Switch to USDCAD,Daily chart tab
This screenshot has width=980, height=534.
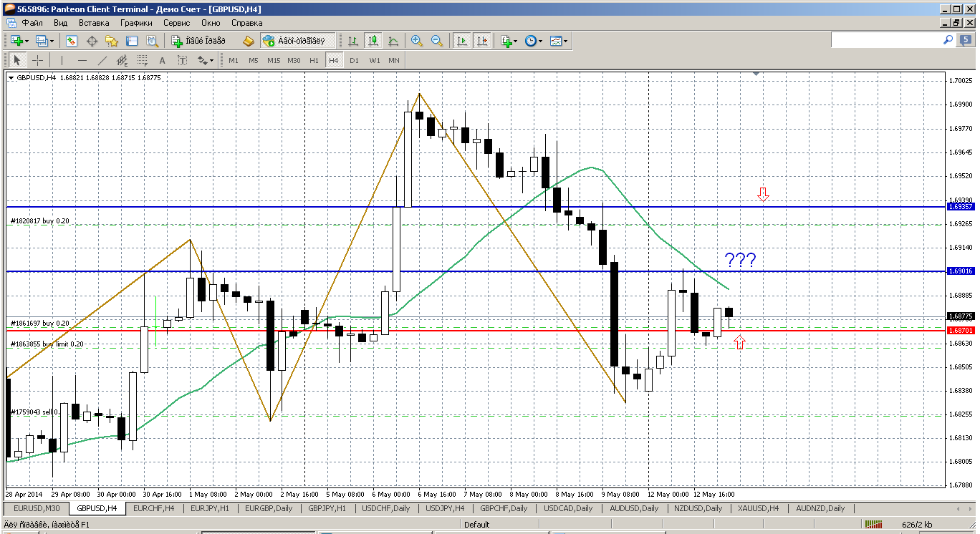coord(567,508)
